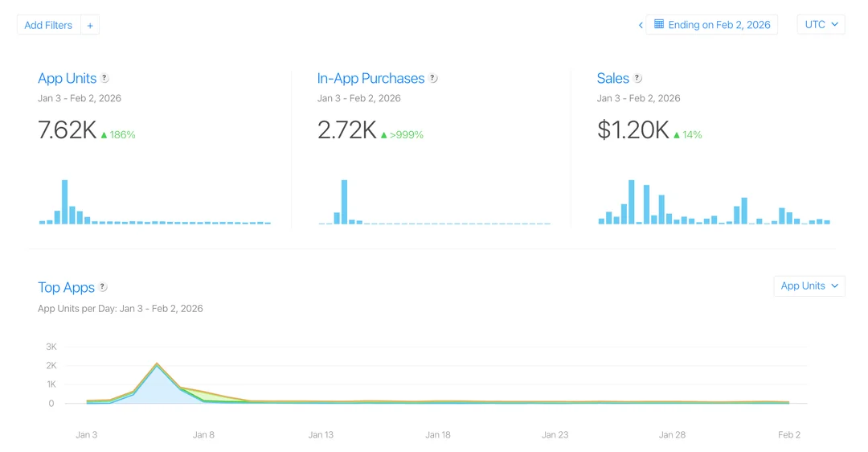Expand the App Units metric dropdown

click(809, 286)
